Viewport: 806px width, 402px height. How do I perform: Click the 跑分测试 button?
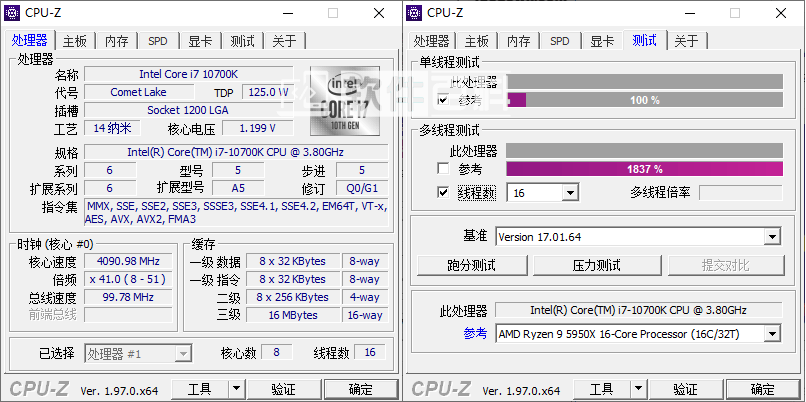[x=471, y=265]
